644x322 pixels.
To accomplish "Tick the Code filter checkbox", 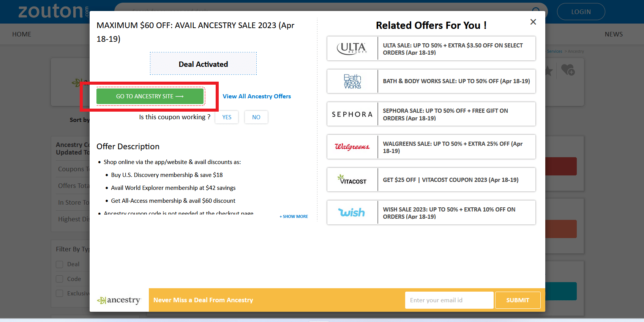I will [60, 279].
